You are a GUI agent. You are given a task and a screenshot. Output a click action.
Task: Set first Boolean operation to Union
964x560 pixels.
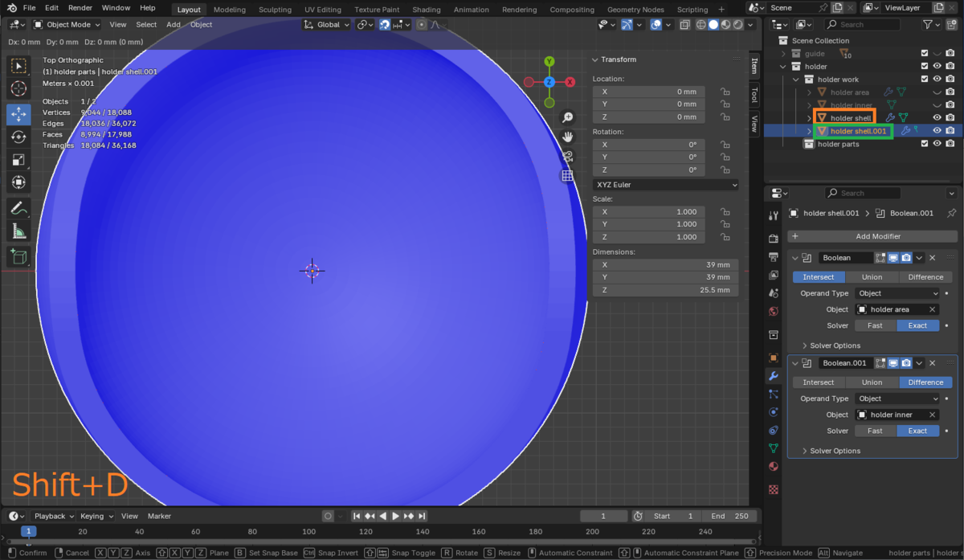tap(872, 277)
